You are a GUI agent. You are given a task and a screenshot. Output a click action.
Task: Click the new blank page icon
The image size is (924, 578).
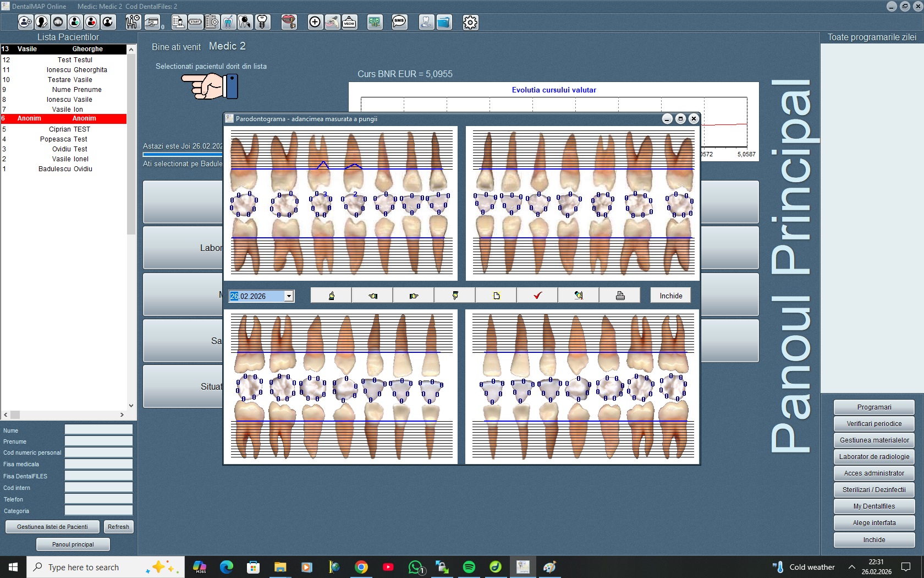pos(496,296)
